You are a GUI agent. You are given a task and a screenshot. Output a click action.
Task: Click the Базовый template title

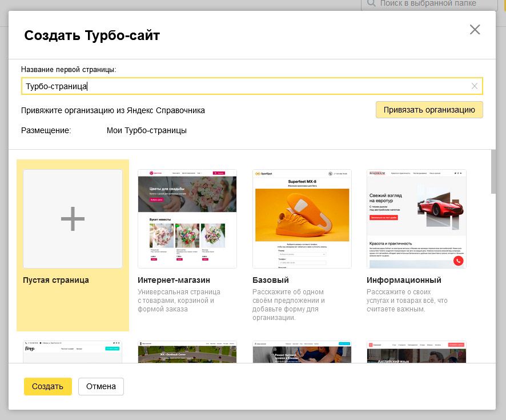(271, 280)
